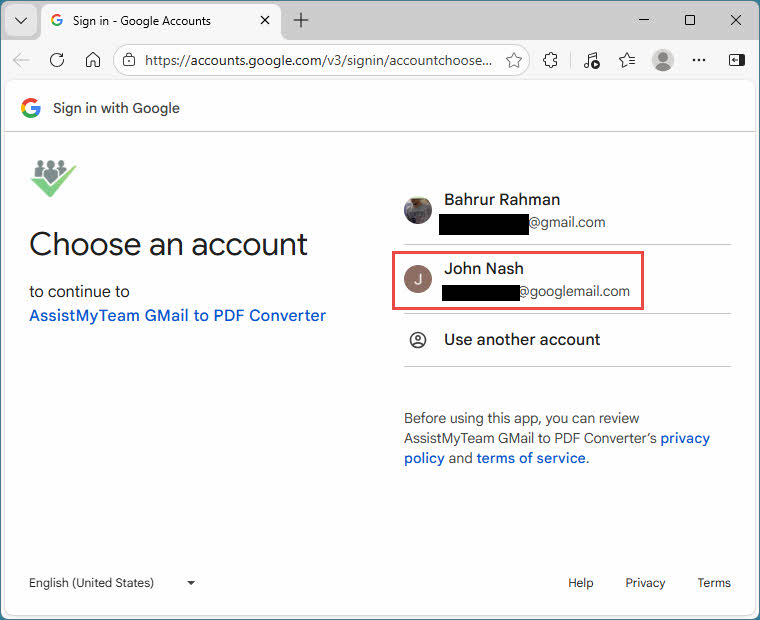Open the English (United States) language dropdown

tap(112, 583)
